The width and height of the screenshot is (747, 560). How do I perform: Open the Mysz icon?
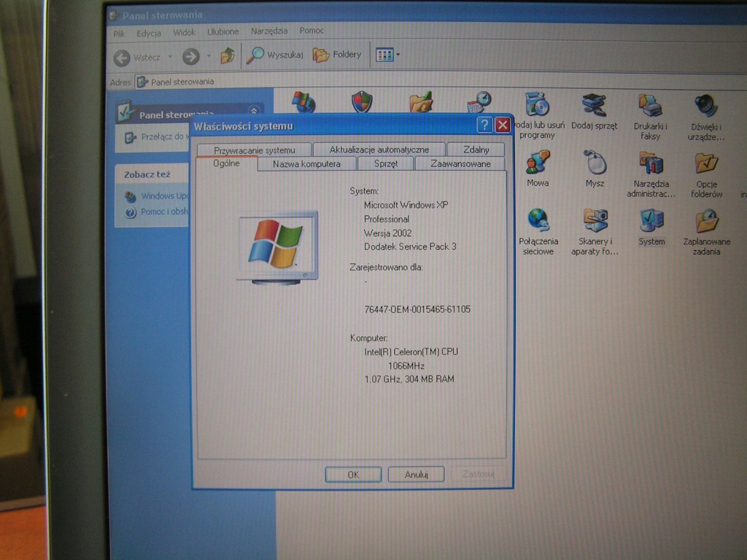(595, 169)
